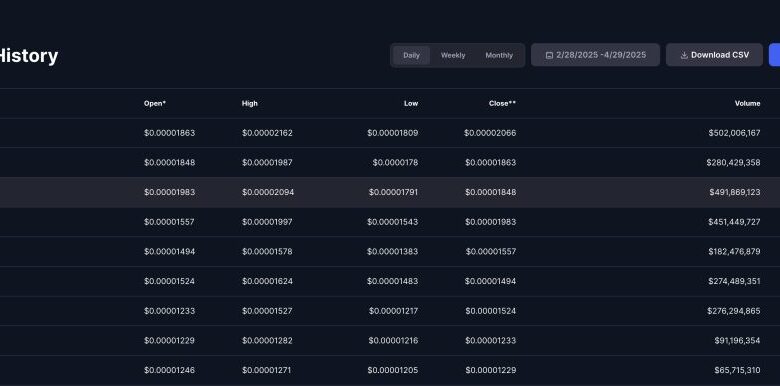Click the low value $0.00001217
The width and height of the screenshot is (780, 386).
click(x=393, y=311)
